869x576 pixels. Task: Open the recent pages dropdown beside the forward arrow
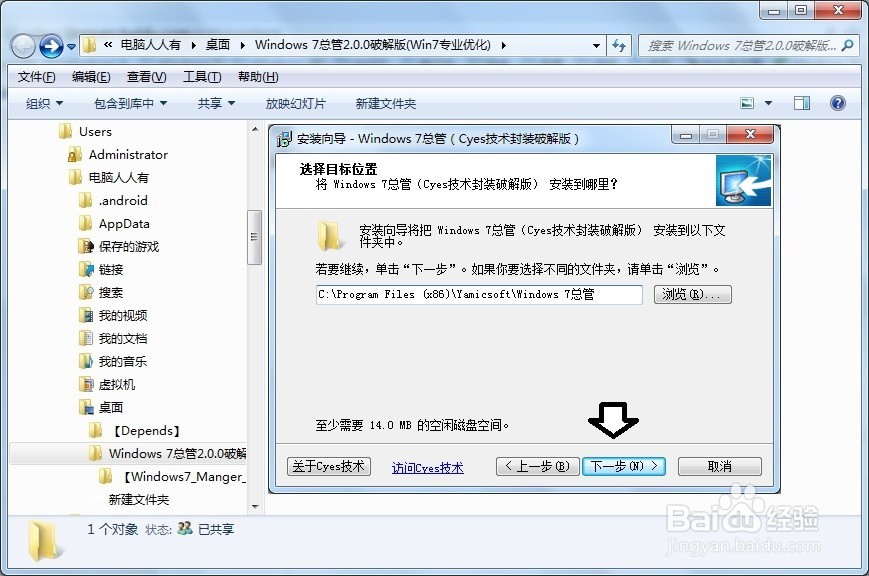click(x=71, y=47)
